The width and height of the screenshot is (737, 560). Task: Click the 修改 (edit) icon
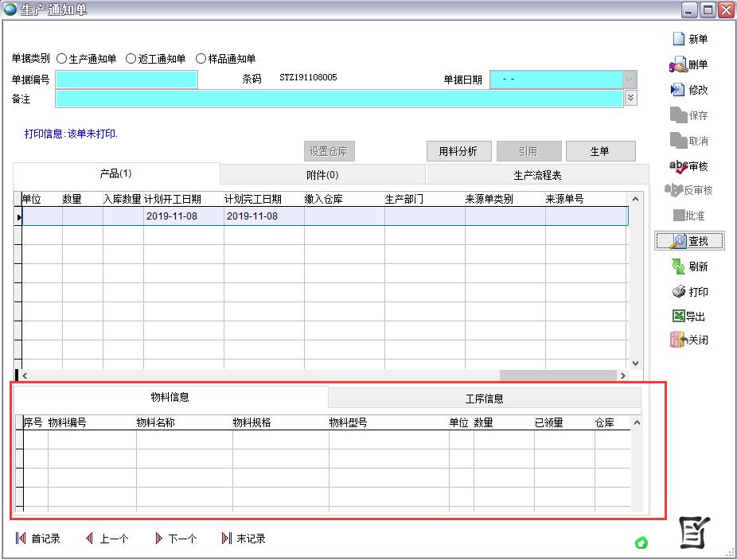point(678,90)
